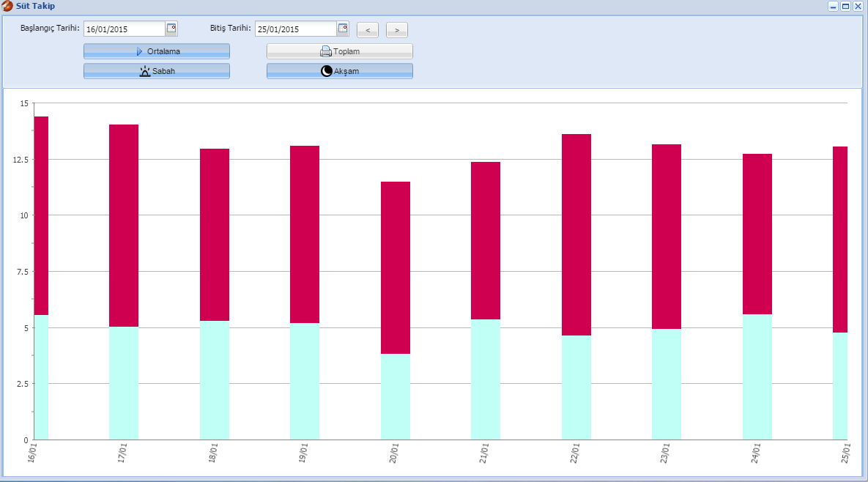Focus the Bitiş Tarihi date field
Viewport: 868px width, 482px height.
(x=296, y=29)
